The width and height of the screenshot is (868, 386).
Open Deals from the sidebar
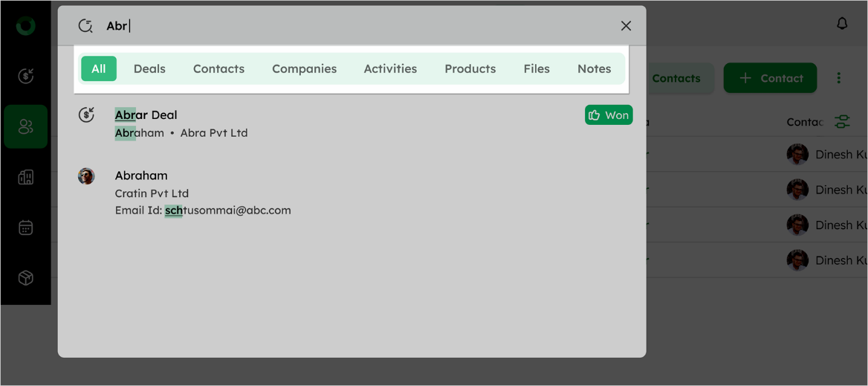25,75
